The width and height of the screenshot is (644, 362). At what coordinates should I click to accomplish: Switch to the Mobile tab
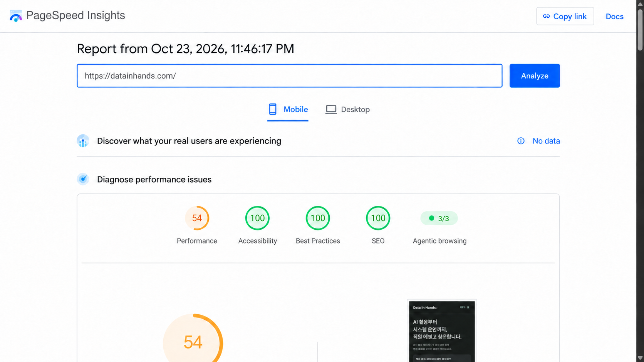[288, 110]
